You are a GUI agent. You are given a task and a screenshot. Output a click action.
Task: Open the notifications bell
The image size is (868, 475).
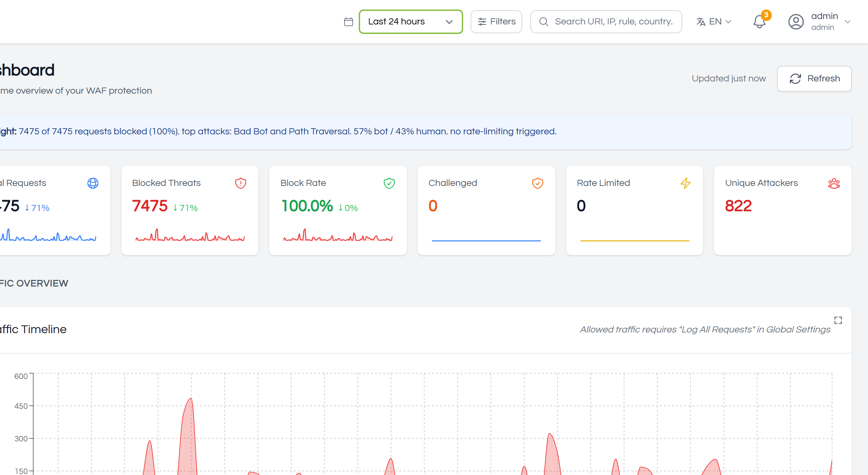759,22
